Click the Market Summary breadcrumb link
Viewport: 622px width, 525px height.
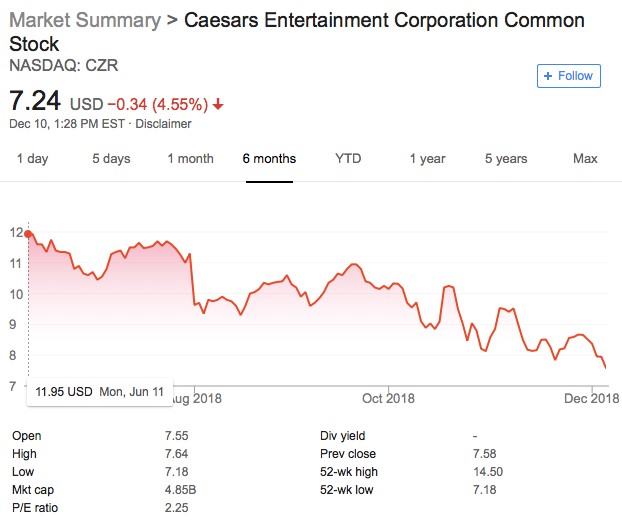84,21
